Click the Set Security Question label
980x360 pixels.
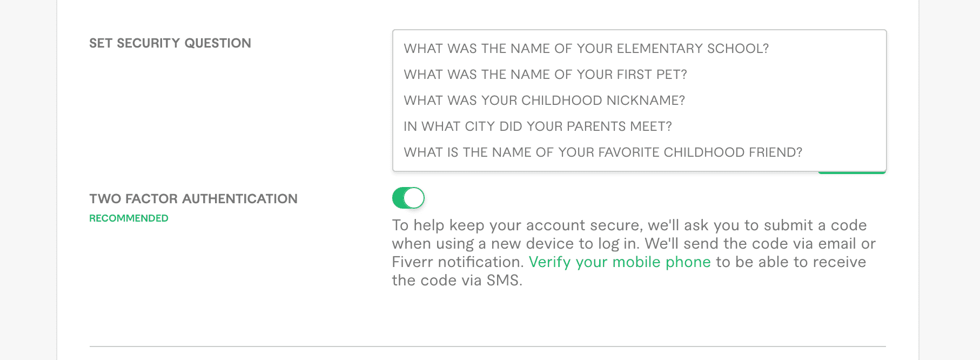coord(170,43)
